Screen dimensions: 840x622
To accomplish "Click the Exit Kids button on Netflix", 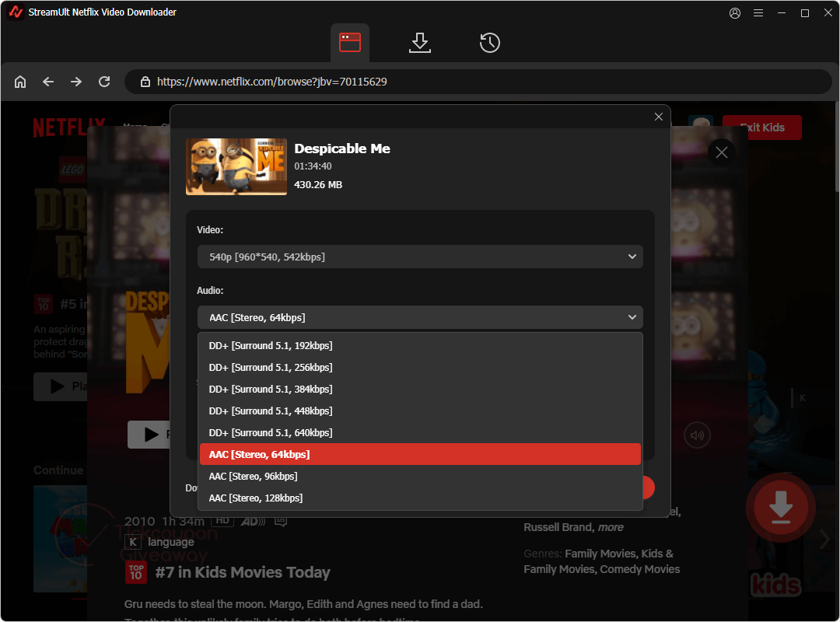I will point(761,128).
